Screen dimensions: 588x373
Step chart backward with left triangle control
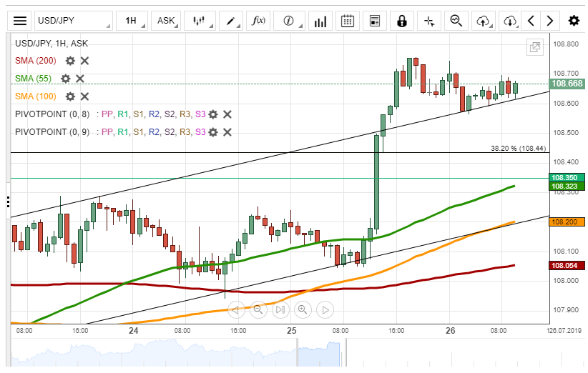[236, 309]
